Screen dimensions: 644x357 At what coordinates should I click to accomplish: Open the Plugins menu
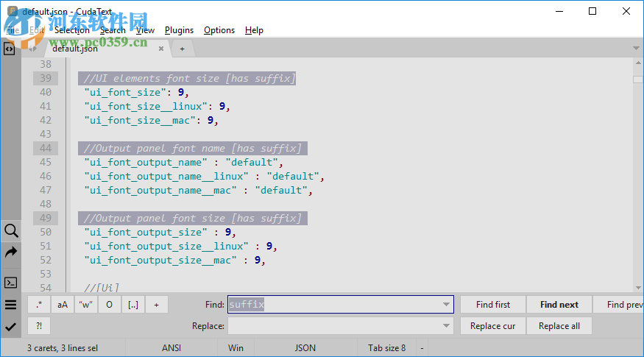coord(179,30)
